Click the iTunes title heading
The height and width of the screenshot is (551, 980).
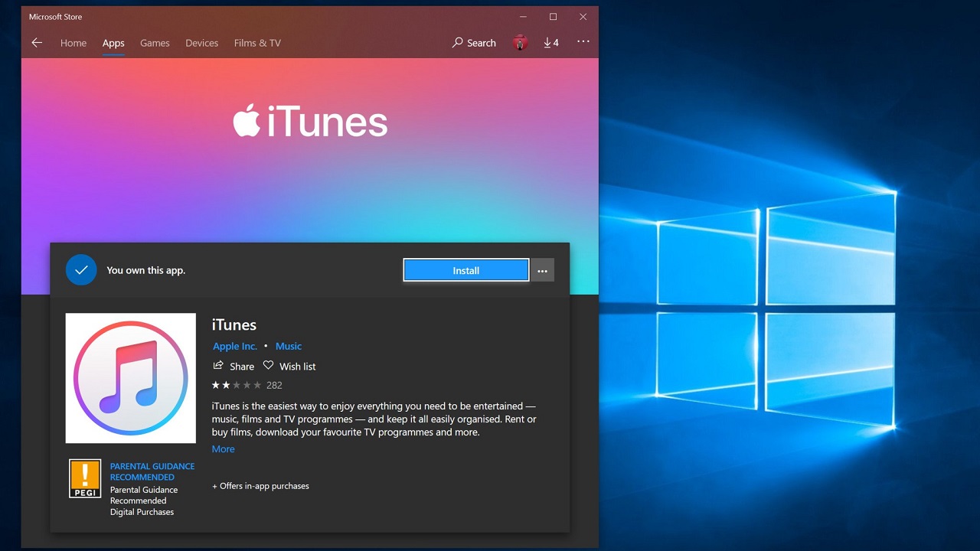[x=234, y=324]
